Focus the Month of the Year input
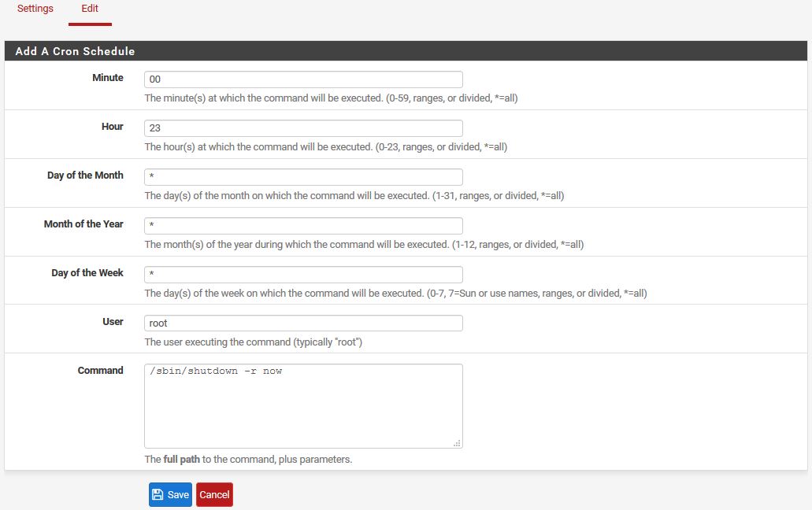The image size is (812, 510). click(303, 226)
